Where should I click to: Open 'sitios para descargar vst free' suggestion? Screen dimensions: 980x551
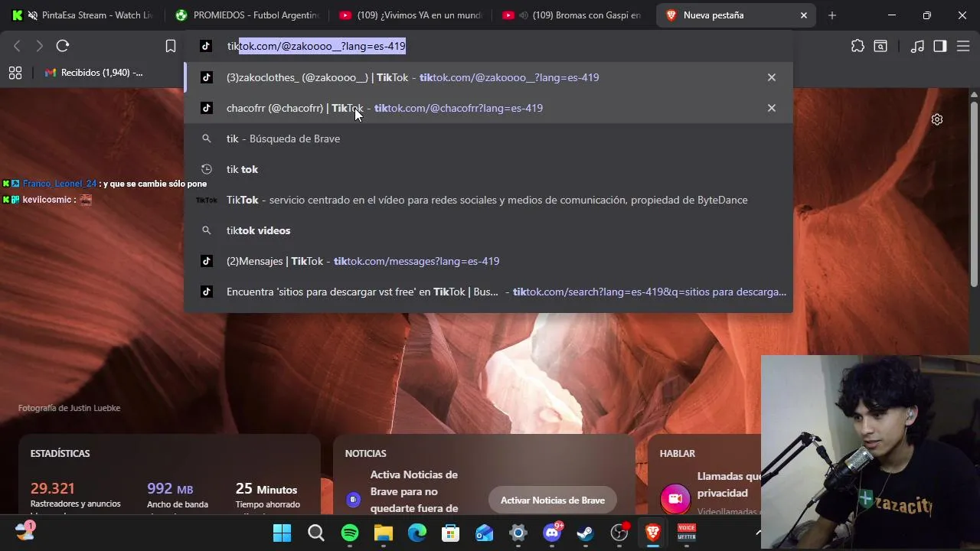coord(488,292)
